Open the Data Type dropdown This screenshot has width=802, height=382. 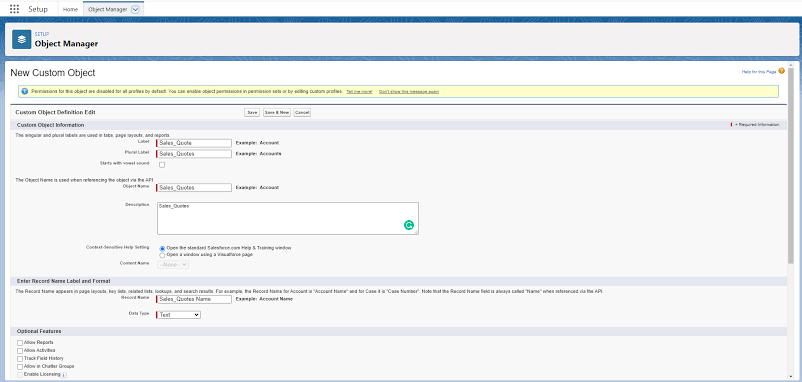click(x=179, y=315)
